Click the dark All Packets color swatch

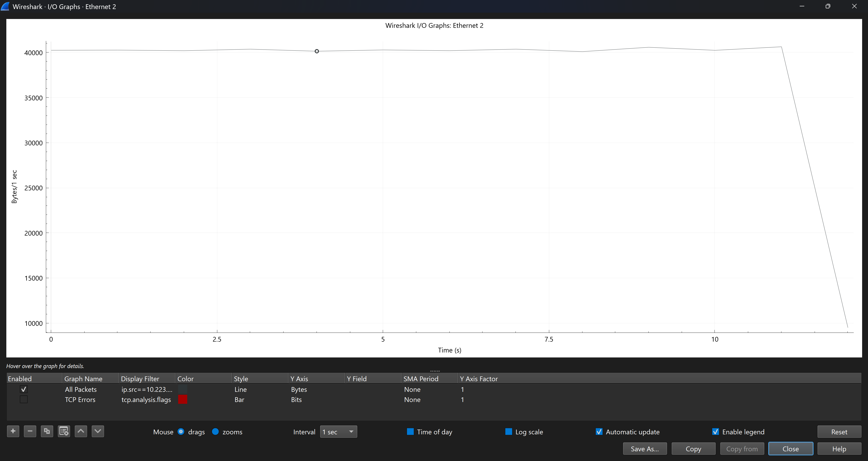point(183,389)
